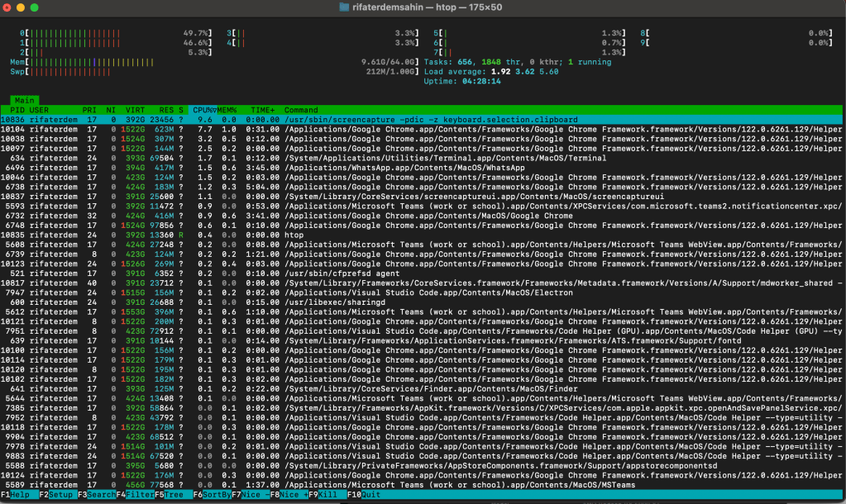Screen dimensions: 846x504
Task: Select the WhatsApp process row PID 6496
Action: point(422,169)
